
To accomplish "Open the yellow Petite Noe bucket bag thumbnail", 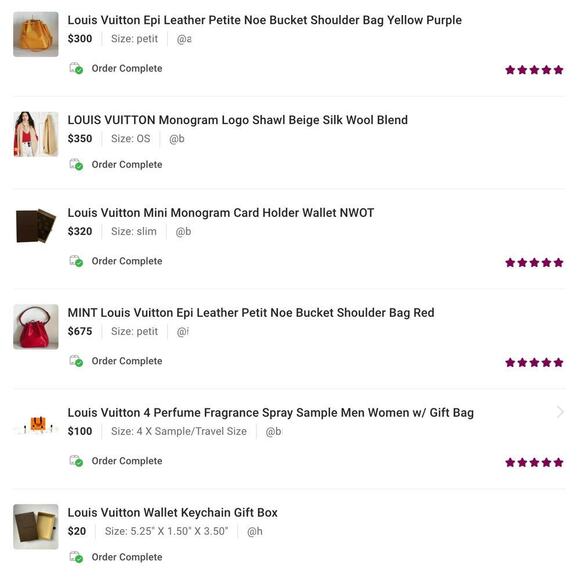I will click(x=36, y=34).
